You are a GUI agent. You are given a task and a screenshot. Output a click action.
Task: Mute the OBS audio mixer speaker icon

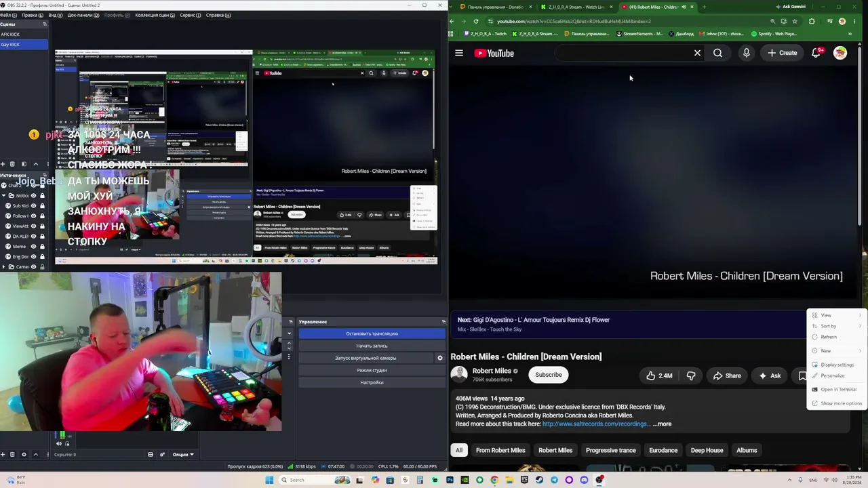tap(58, 444)
